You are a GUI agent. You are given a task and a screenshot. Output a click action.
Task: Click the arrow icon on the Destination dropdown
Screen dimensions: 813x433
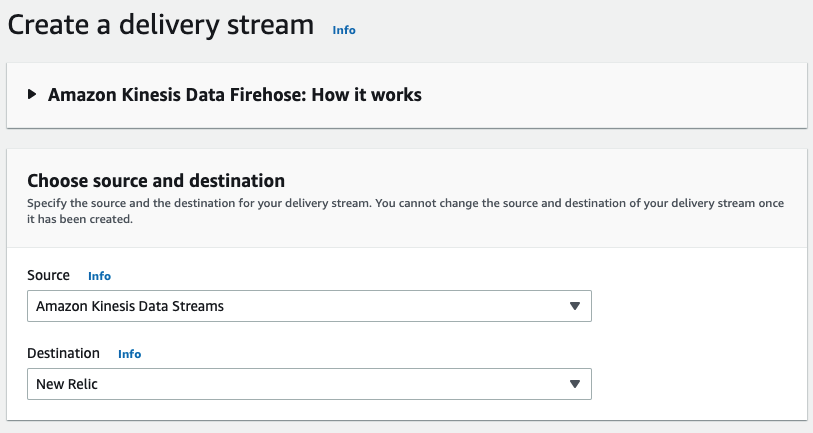[x=574, y=384]
